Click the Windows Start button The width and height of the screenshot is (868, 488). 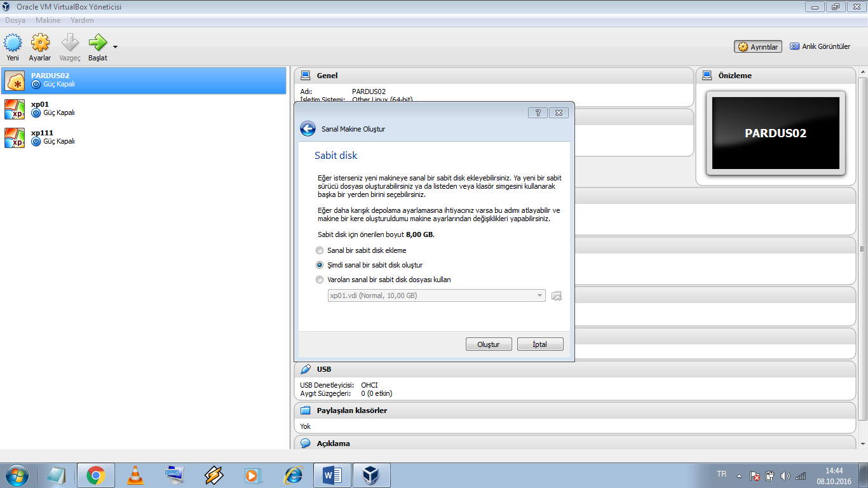pos(17,475)
